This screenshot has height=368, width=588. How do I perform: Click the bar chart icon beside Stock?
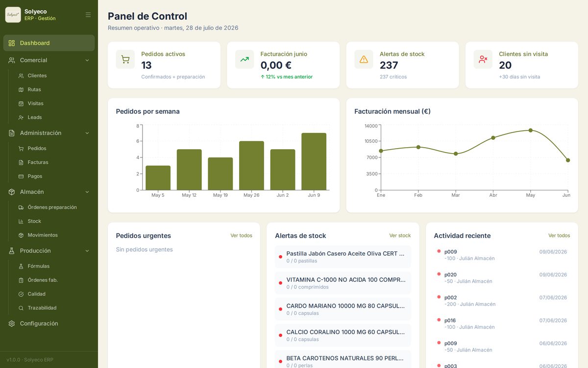(21, 221)
